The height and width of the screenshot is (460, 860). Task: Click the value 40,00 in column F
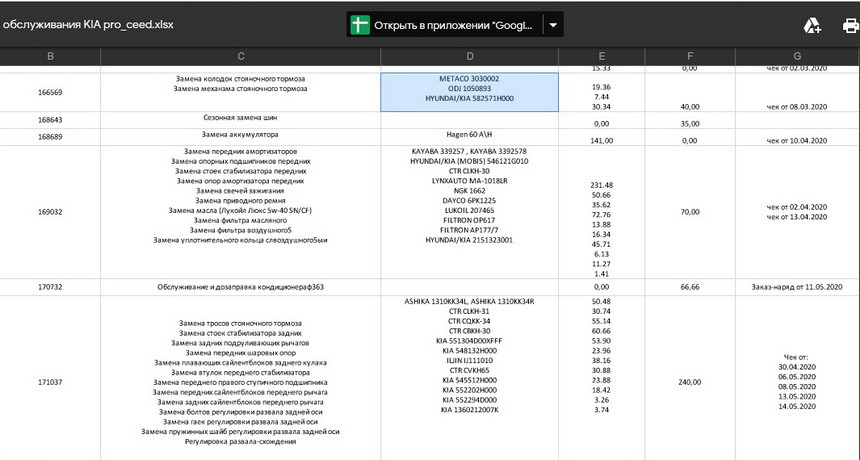690,107
